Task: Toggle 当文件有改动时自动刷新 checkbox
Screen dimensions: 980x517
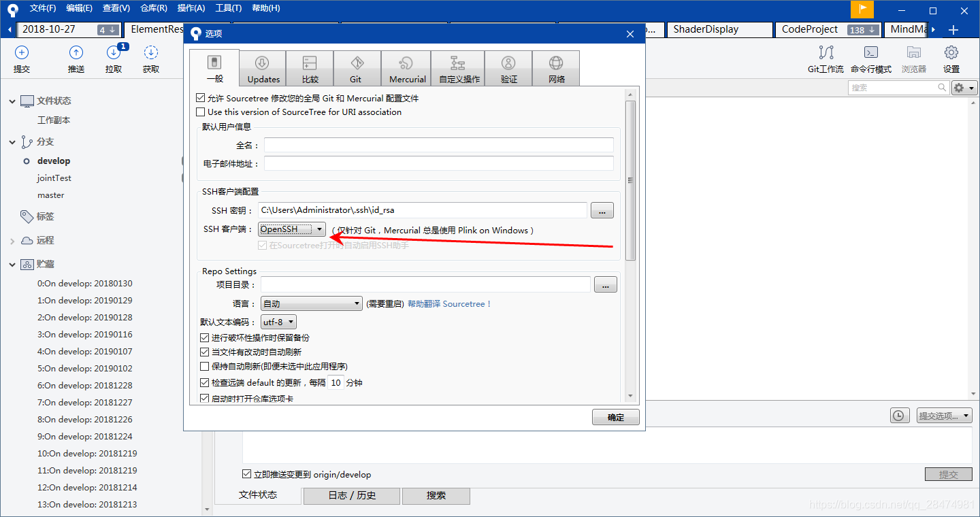Action: tap(204, 352)
